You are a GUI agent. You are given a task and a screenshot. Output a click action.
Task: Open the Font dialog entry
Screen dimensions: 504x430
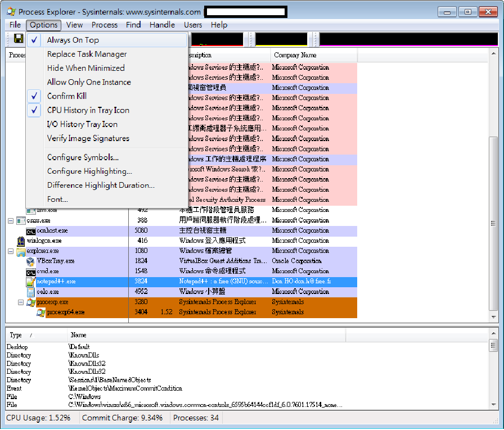coord(107,200)
